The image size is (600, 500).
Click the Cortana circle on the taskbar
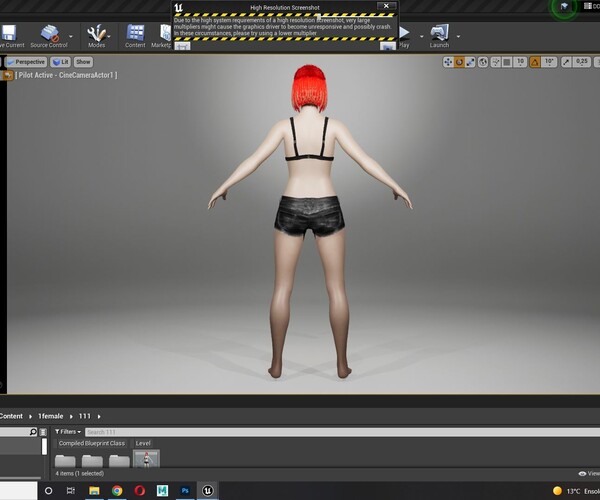(x=49, y=490)
